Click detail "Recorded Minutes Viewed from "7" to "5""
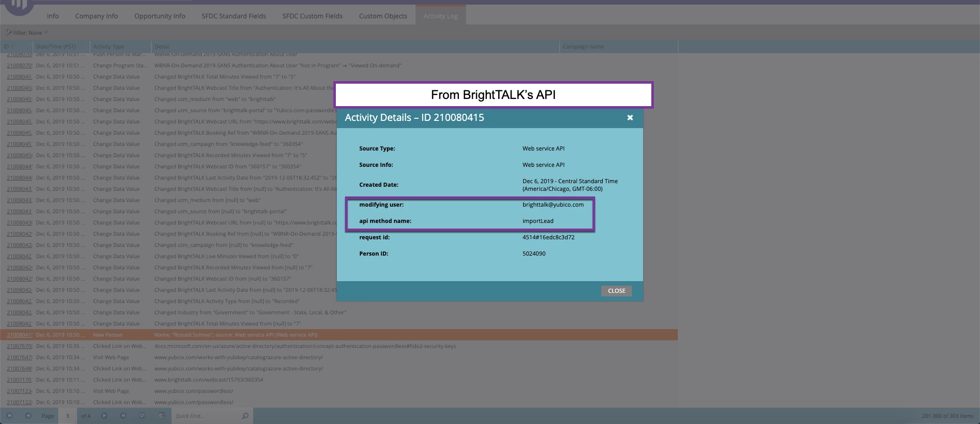This screenshot has width=980, height=424. (231, 155)
